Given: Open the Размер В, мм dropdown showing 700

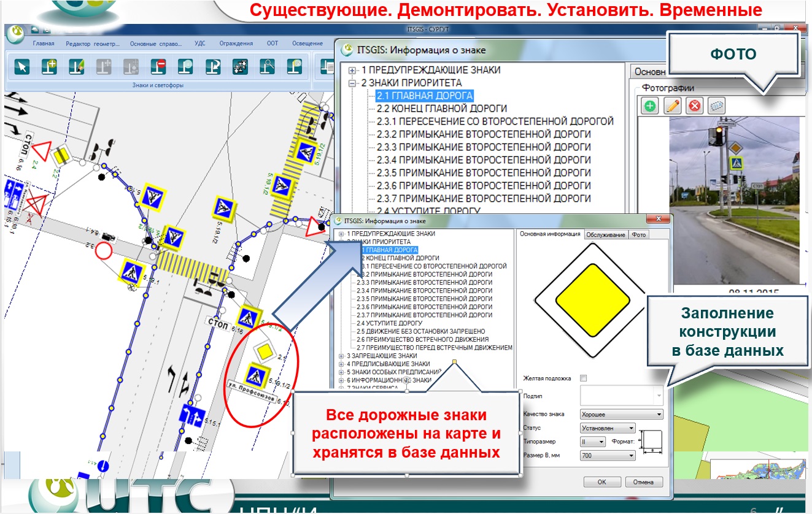Looking at the screenshot, I should point(608,456).
